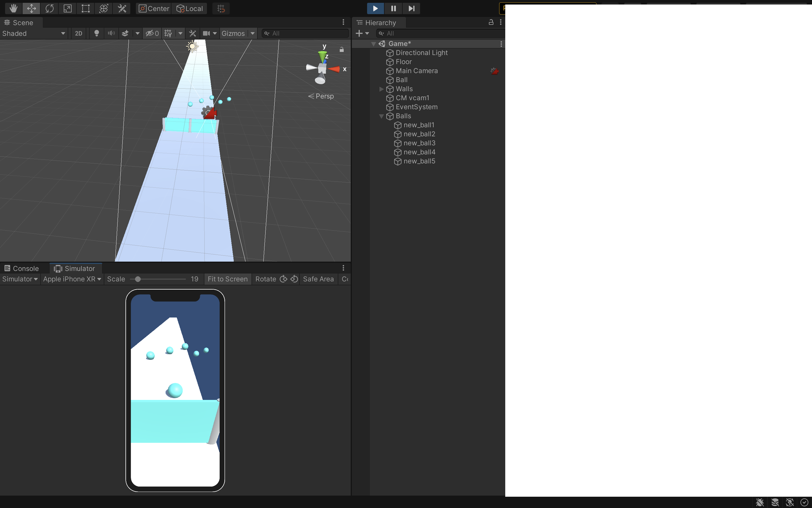Focus the Scene view search field
Image resolution: width=812 pixels, height=508 pixels.
point(305,33)
